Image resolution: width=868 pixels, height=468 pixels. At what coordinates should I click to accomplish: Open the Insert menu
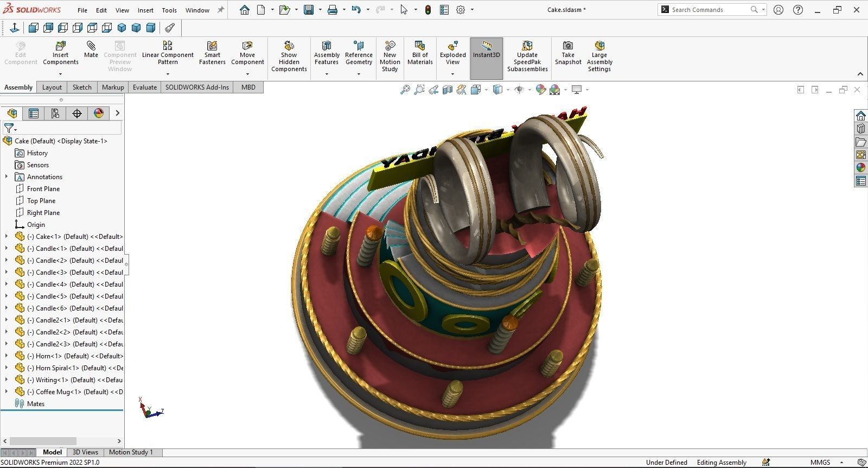pos(145,10)
